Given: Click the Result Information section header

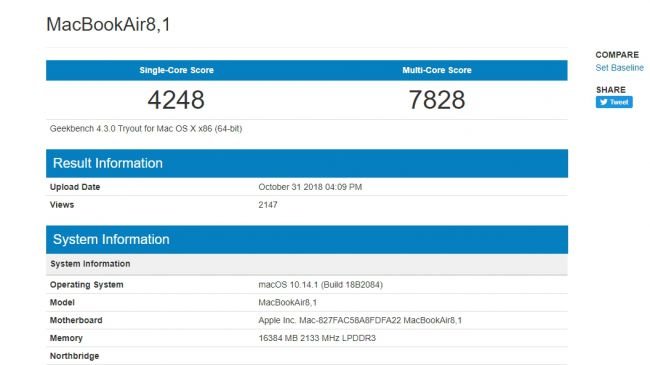Looking at the screenshot, I should [307, 163].
